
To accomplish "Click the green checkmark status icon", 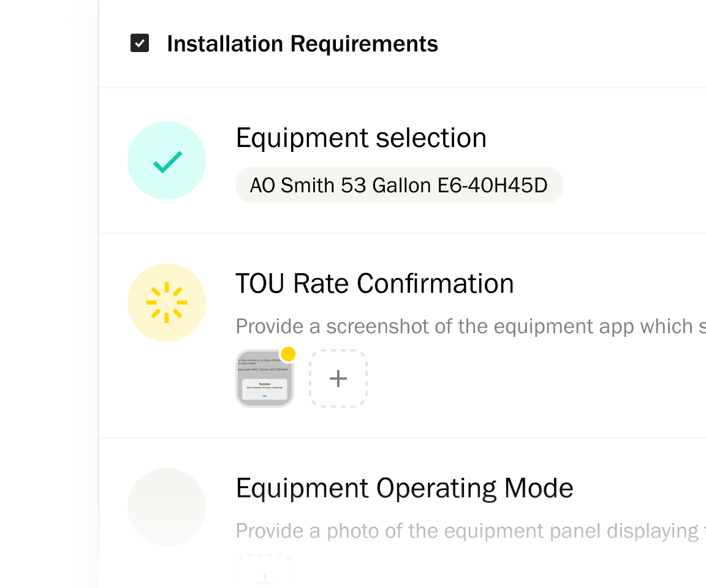I will tap(166, 160).
